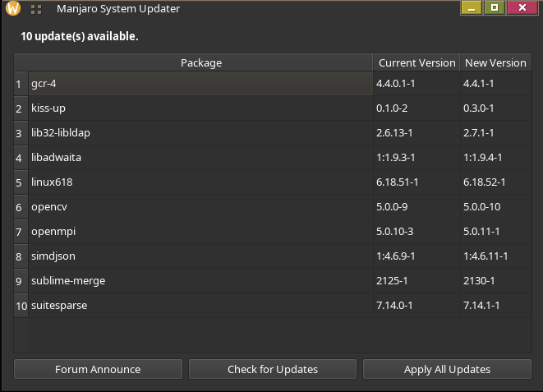This screenshot has width=543, height=392.
Task: Select the gcr-4 package row
Action: tap(201, 84)
